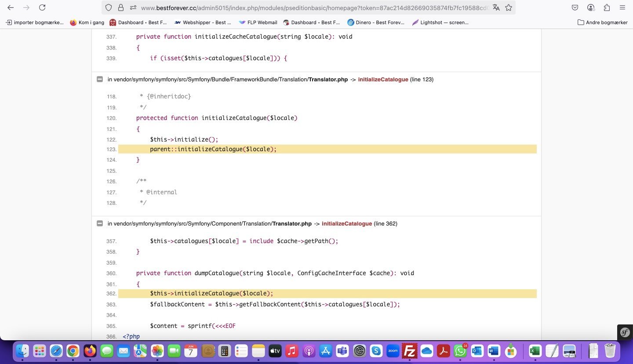The image size is (633, 364).
Task: Open FaceTime from the Dock
Action: (x=174, y=351)
